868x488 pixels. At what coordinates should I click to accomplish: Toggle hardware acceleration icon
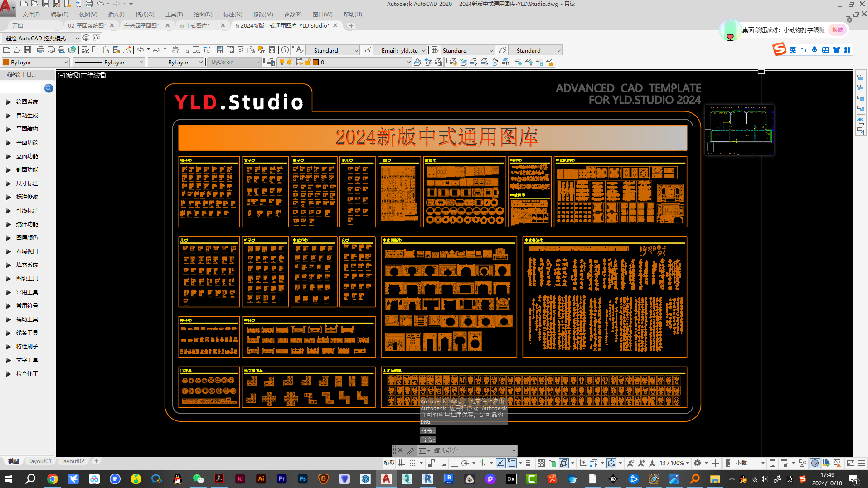(815, 463)
